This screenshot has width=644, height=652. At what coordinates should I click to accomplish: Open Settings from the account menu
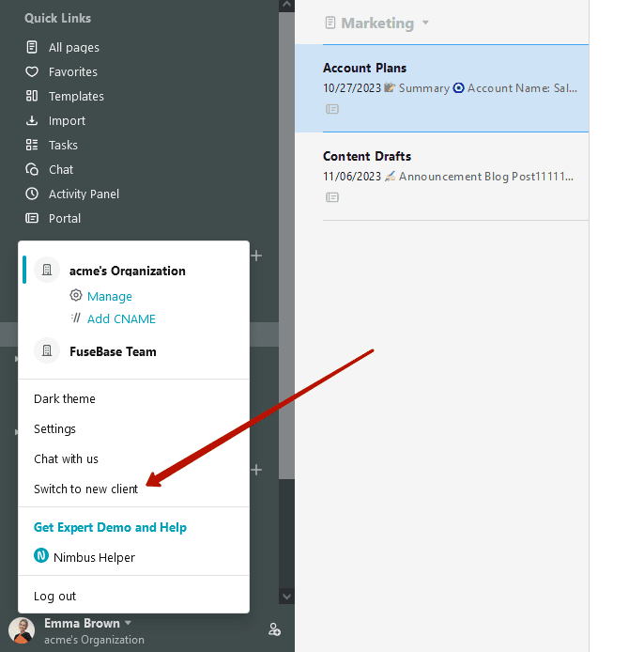point(54,428)
